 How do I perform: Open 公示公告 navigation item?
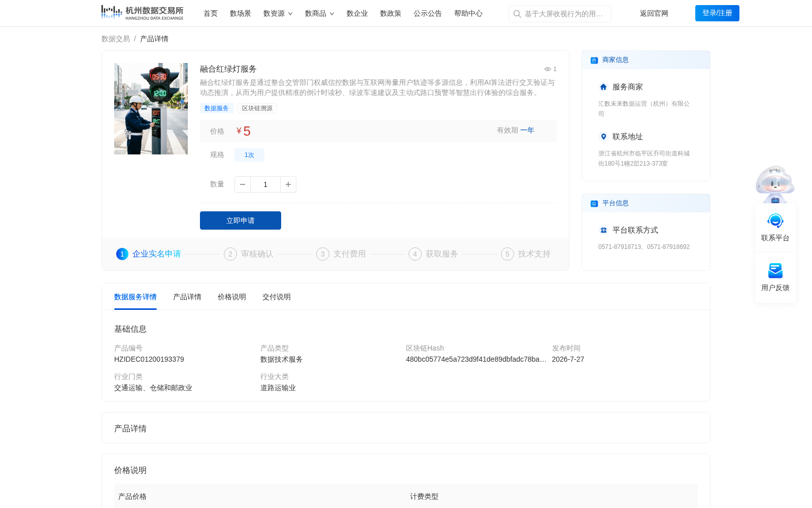click(x=428, y=14)
